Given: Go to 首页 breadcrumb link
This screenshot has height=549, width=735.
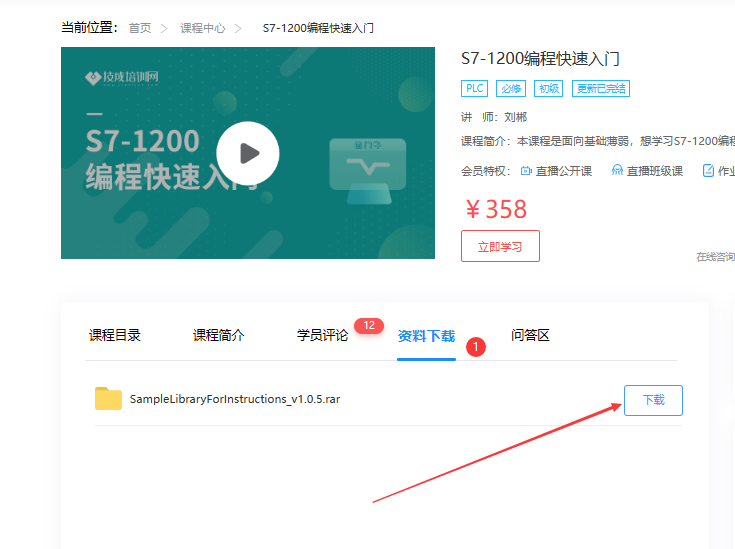Looking at the screenshot, I should [x=140, y=28].
